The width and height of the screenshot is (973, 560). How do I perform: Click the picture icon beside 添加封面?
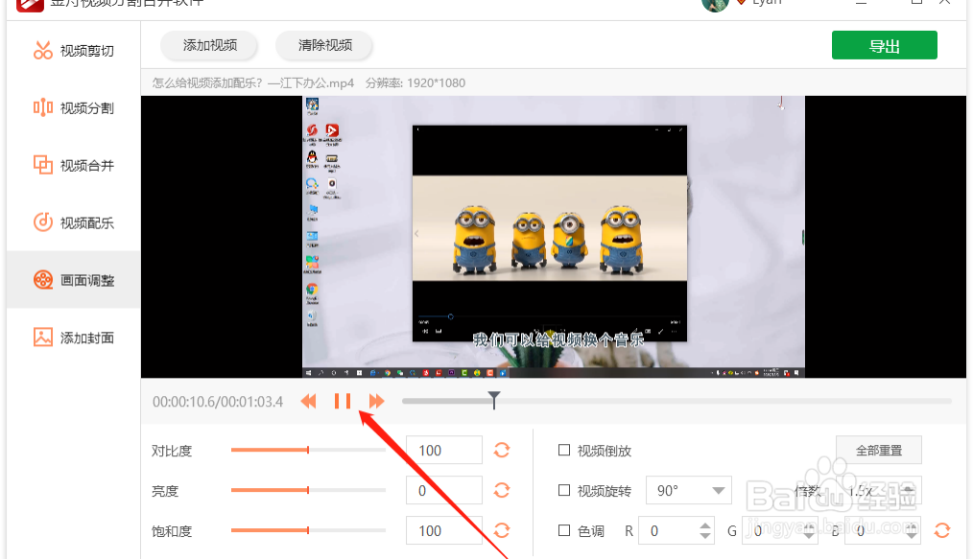pos(43,338)
